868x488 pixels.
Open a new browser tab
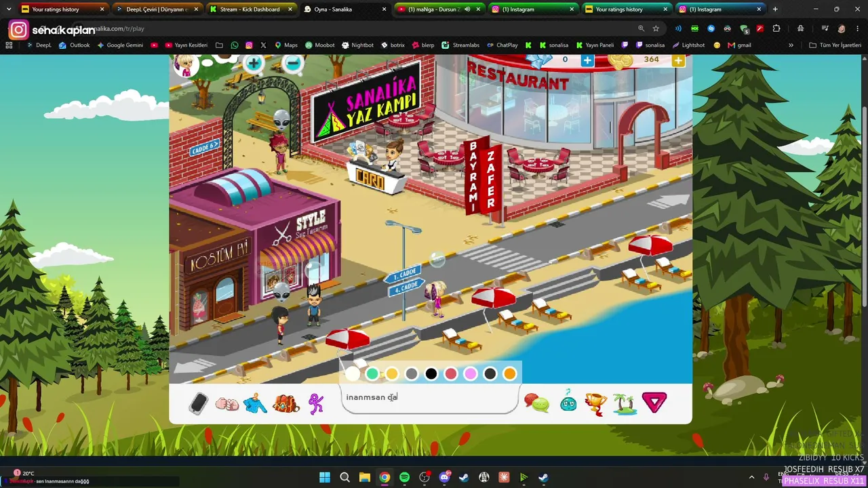click(775, 9)
